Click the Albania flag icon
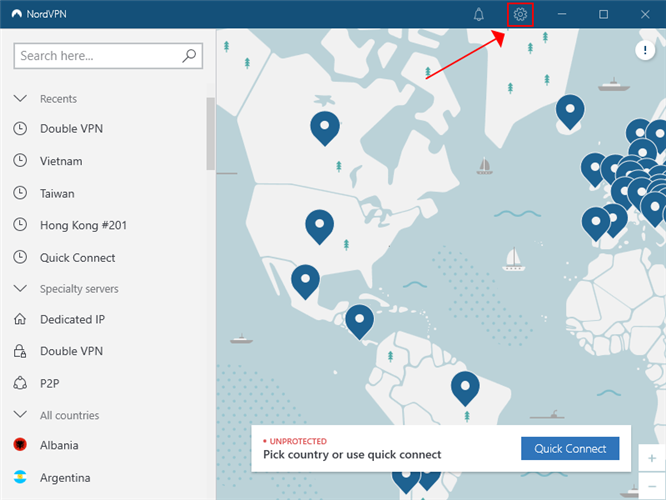The width and height of the screenshot is (666, 500). [20, 445]
